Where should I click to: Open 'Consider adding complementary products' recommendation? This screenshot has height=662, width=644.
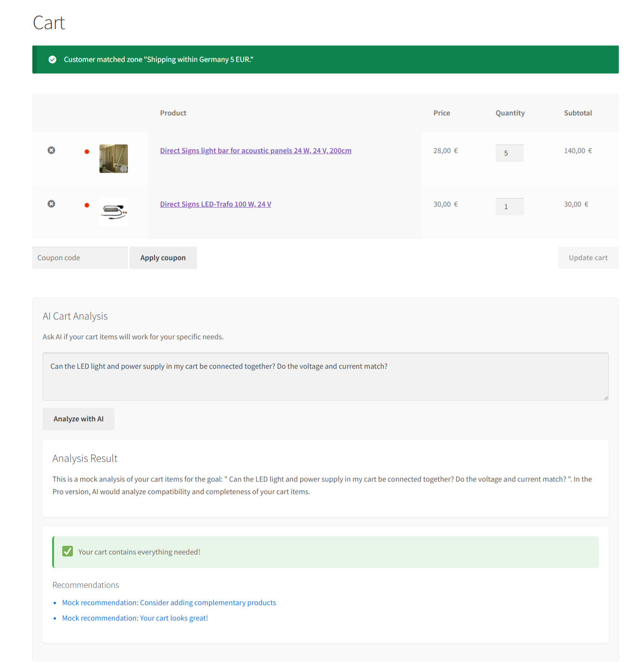pyautogui.click(x=169, y=603)
